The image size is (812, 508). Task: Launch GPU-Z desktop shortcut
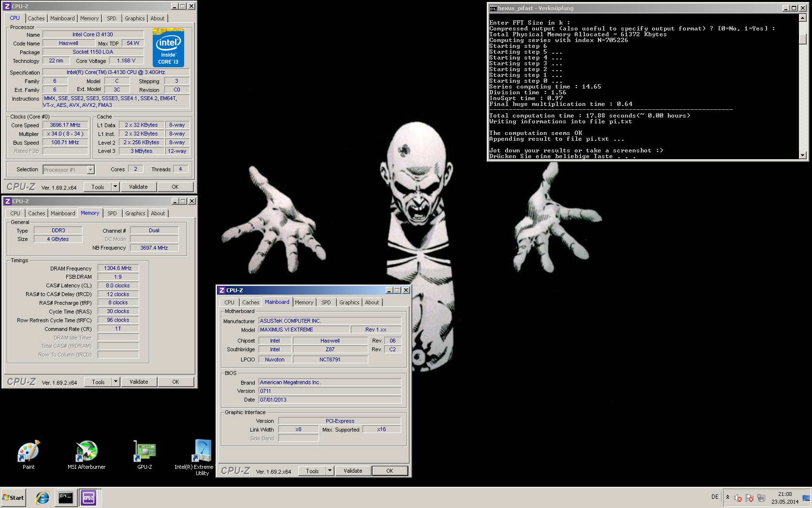tap(145, 455)
